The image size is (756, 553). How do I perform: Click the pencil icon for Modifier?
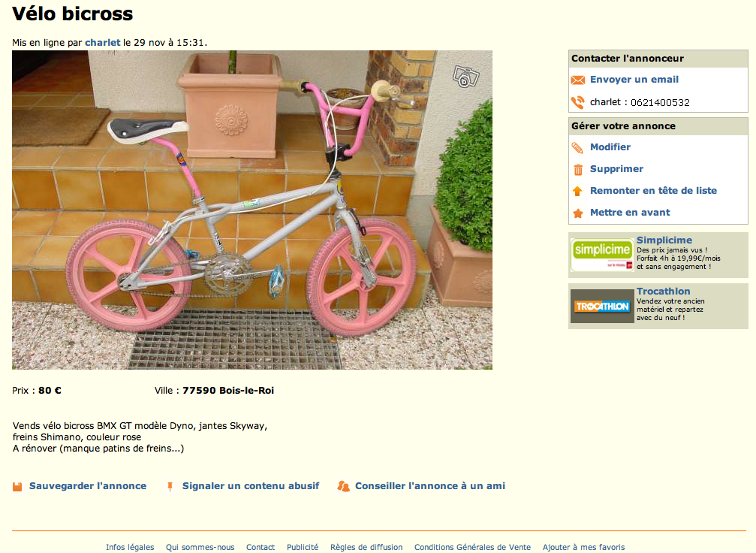click(577, 148)
